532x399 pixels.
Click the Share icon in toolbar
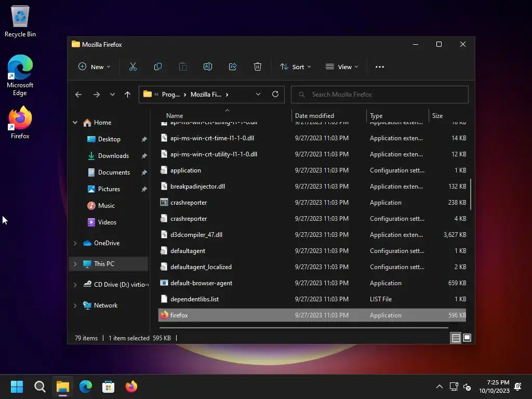point(233,67)
